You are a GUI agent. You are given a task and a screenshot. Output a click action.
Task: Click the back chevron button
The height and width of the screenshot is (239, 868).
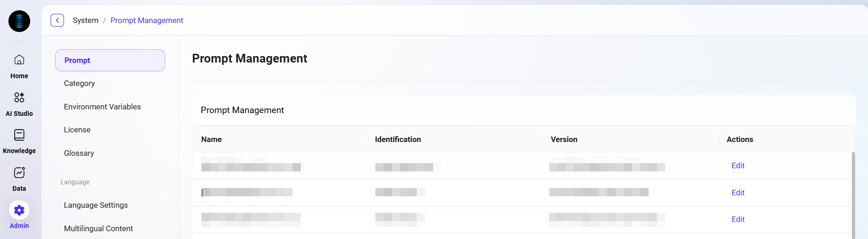click(57, 20)
